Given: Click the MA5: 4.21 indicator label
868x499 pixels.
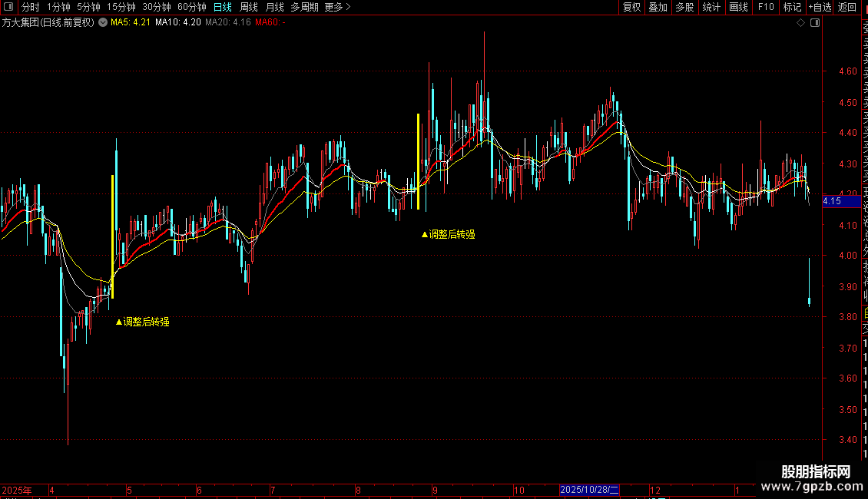Looking at the screenshot, I should click(x=130, y=22).
